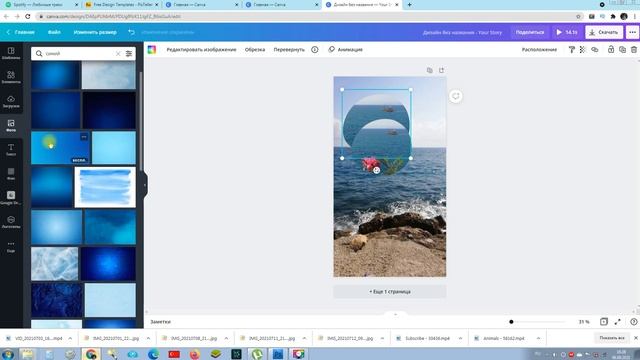This screenshot has width=640, height=360.
Task: Click the copy style paint roller icon
Action: pyautogui.click(x=571, y=49)
